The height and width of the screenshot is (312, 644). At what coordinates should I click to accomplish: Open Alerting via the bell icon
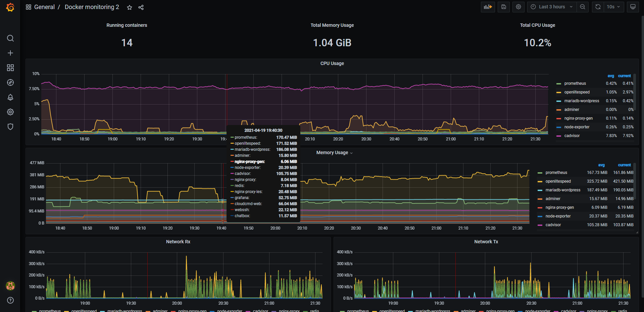(10, 97)
